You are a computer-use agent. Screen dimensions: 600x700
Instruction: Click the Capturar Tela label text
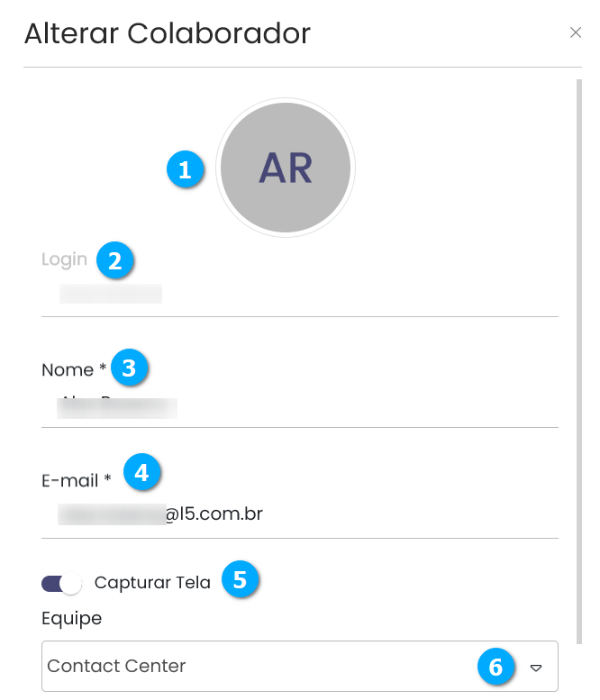click(x=152, y=583)
